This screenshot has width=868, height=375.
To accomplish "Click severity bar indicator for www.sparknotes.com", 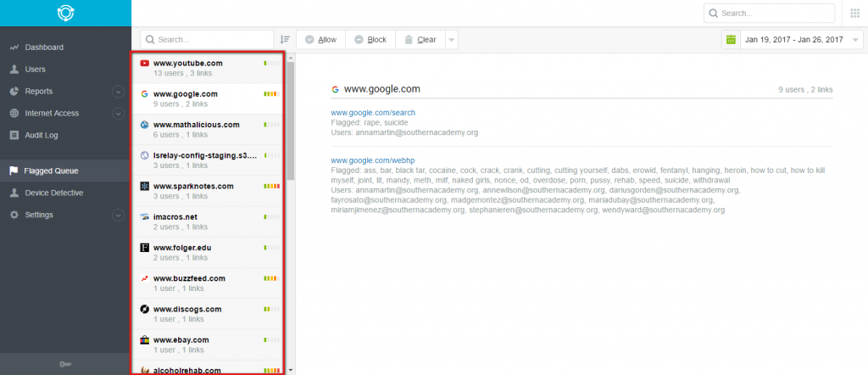I will pyautogui.click(x=272, y=186).
